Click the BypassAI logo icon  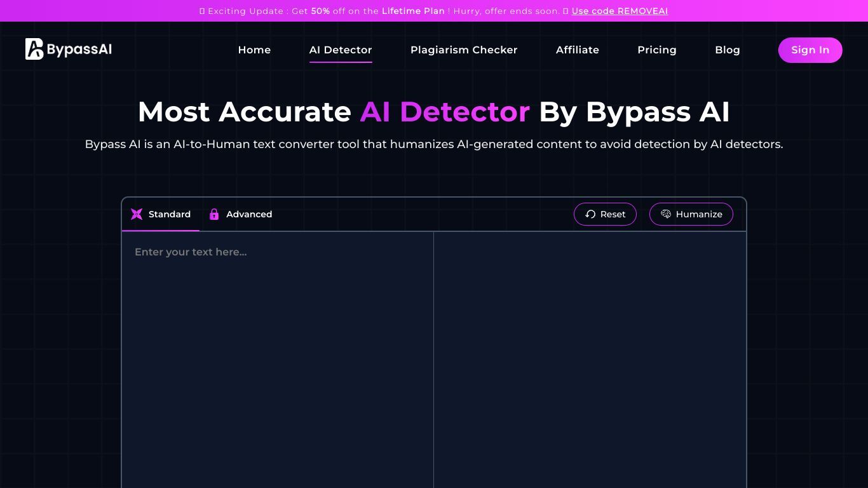click(34, 49)
